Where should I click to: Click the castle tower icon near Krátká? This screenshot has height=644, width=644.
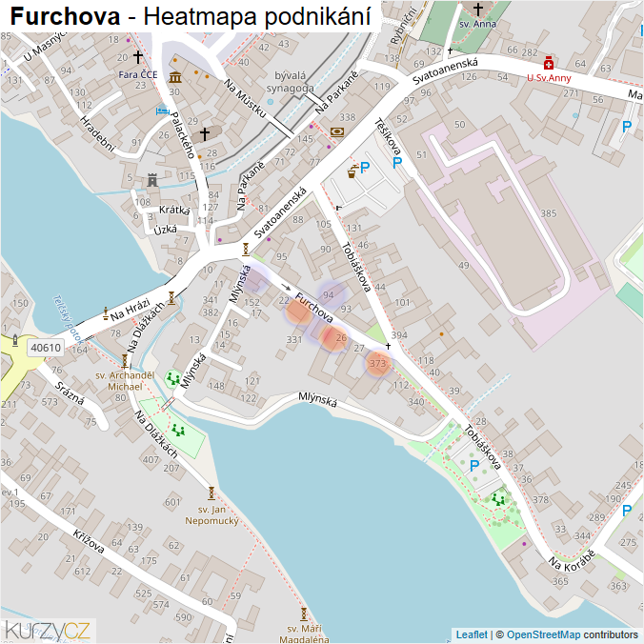click(152, 180)
